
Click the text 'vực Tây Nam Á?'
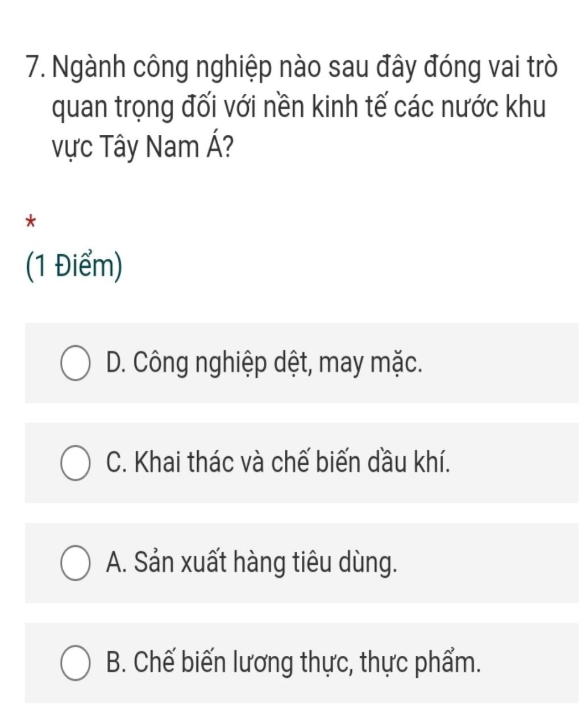point(142,148)
